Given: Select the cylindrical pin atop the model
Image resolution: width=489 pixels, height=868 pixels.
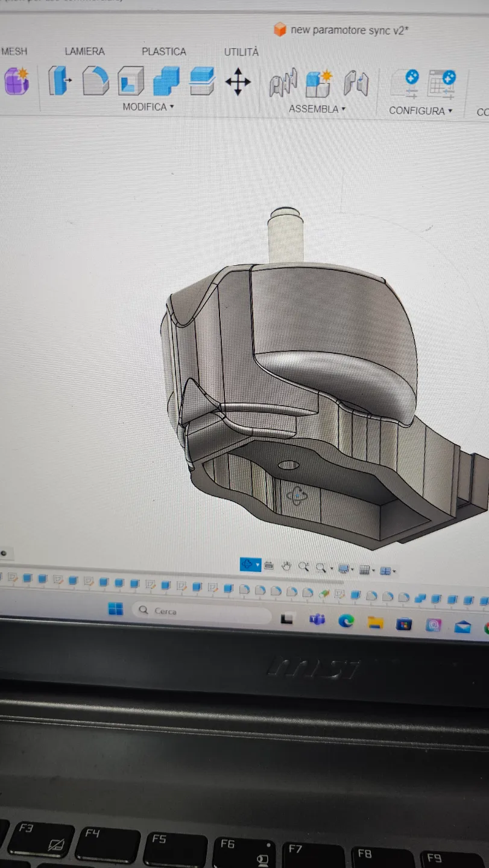Looking at the screenshot, I should [x=285, y=234].
